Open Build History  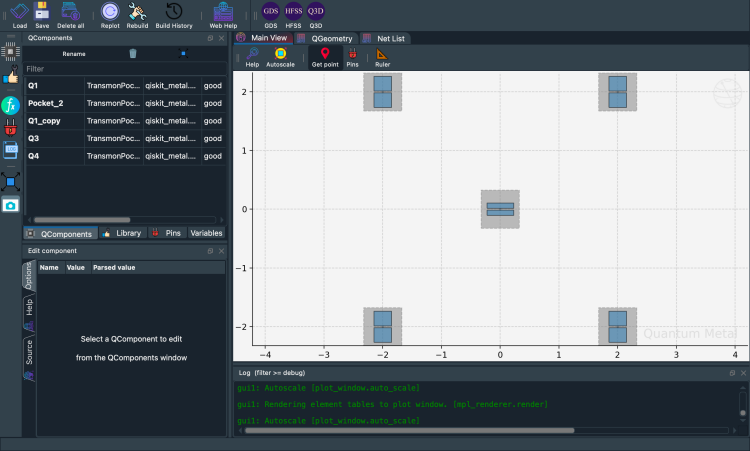tap(174, 15)
